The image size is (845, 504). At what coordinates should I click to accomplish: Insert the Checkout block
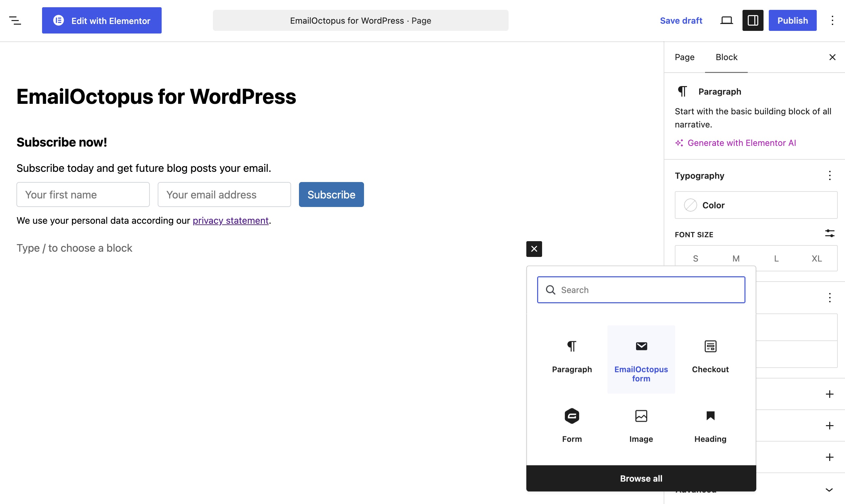coord(710,359)
